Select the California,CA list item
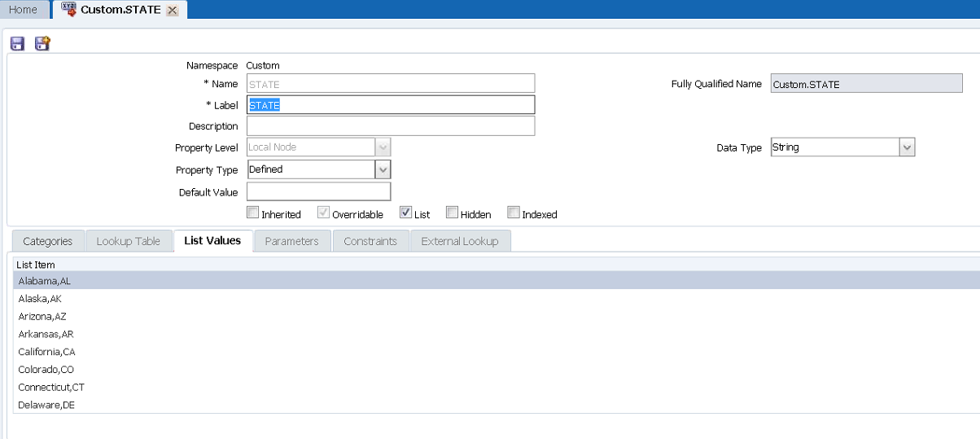Viewport: 980px width, 439px height. [46, 352]
